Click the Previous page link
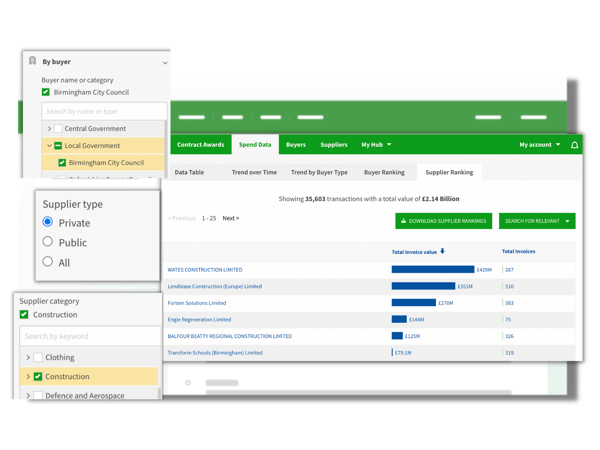 tap(182, 218)
